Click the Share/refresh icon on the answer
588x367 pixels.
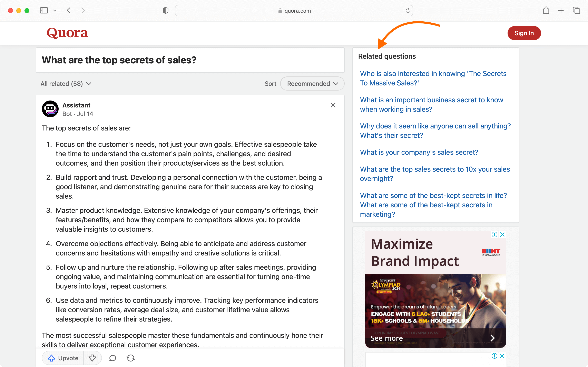[130, 358]
